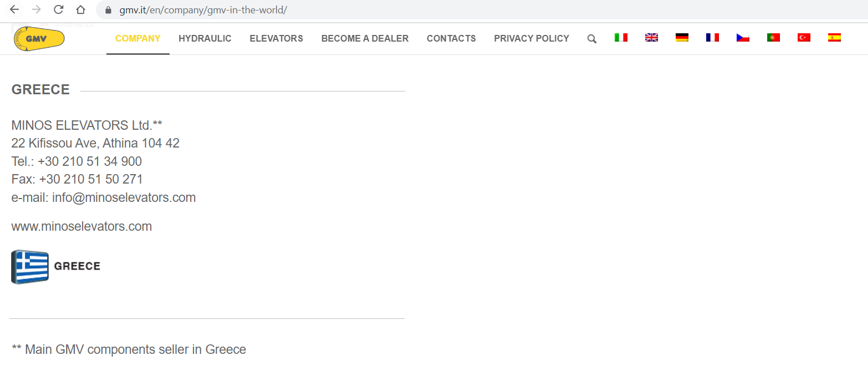868x386 pixels.
Task: Select the UK flag for English
Action: (x=651, y=38)
